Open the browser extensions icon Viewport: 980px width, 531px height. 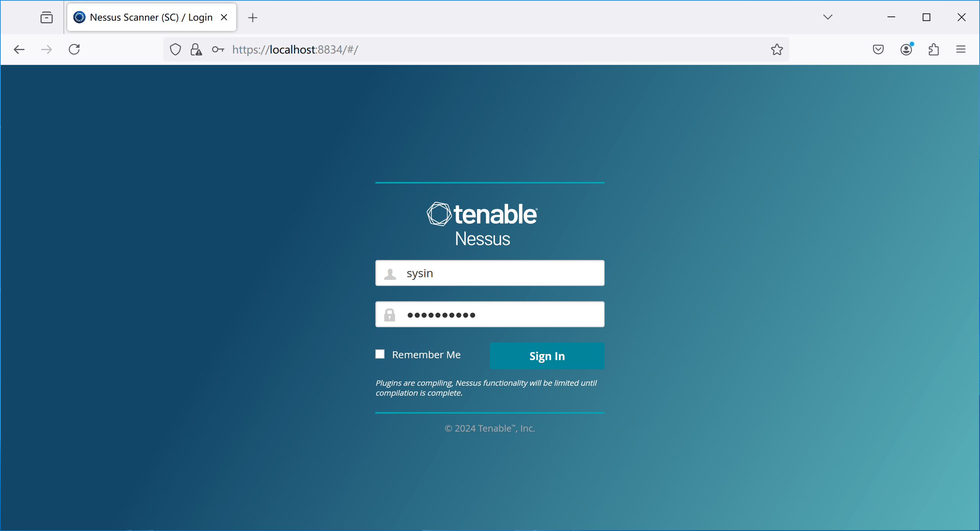tap(934, 49)
